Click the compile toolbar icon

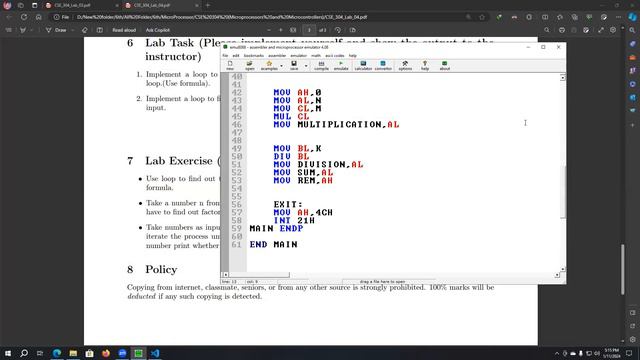coord(321,65)
